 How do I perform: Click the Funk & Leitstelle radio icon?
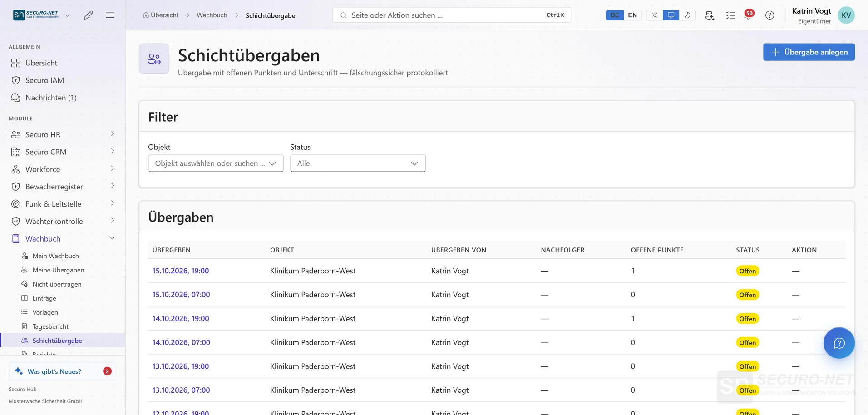16,204
